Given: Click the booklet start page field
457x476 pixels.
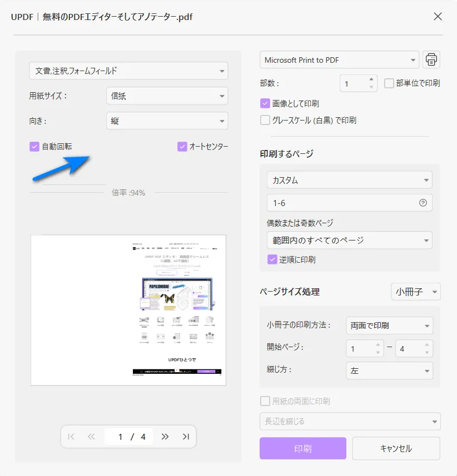Looking at the screenshot, I should [365, 348].
